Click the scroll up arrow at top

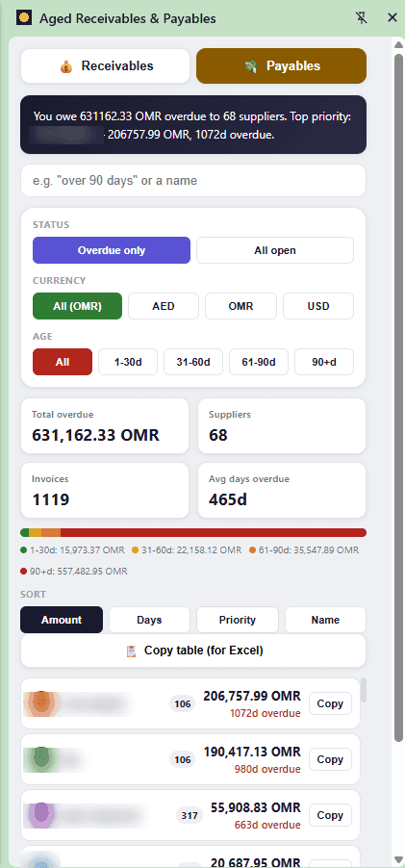(399, 45)
